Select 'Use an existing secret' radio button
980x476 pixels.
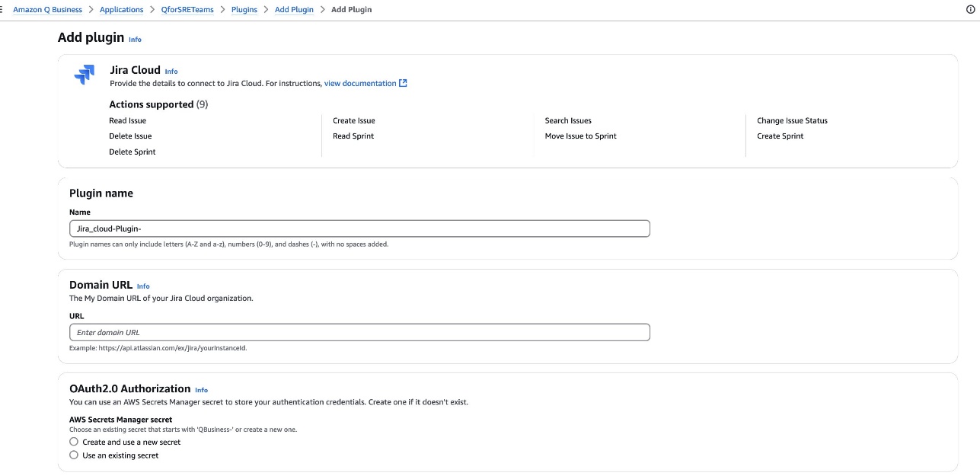(74, 455)
